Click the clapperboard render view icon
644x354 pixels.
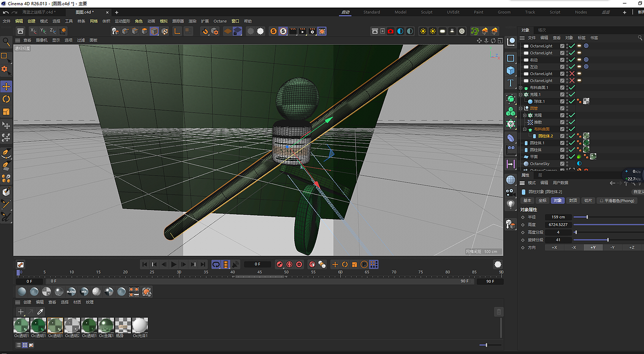(x=293, y=31)
